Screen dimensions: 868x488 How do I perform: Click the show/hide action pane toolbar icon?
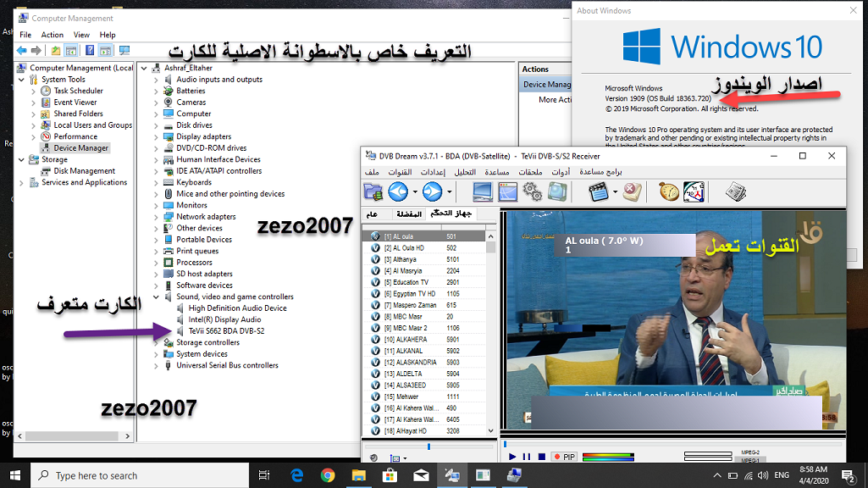[x=105, y=50]
